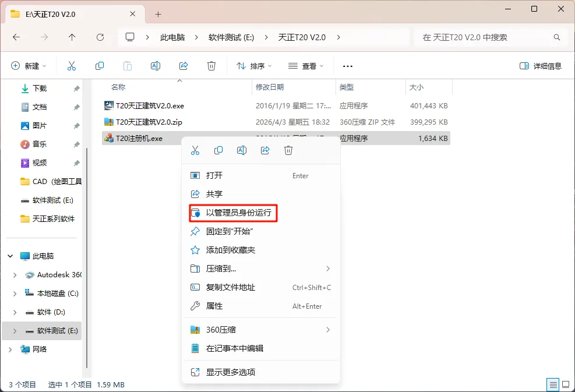Viewport: 575px width, 392px height.
Task: Click chevron after 天正T20 V2.0 breadcrumb
Action: 338,37
